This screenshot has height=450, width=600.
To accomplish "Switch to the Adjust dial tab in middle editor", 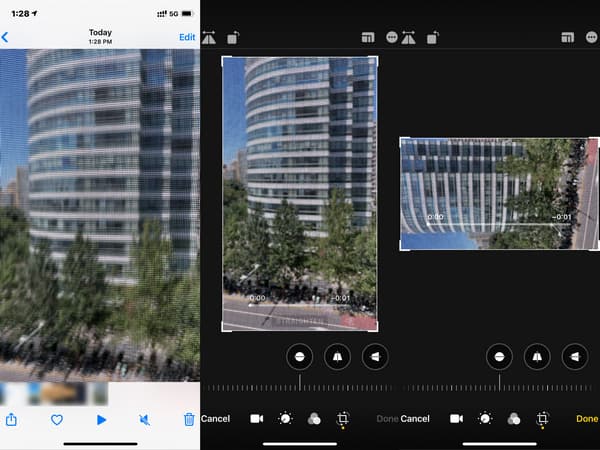I will pyautogui.click(x=285, y=418).
